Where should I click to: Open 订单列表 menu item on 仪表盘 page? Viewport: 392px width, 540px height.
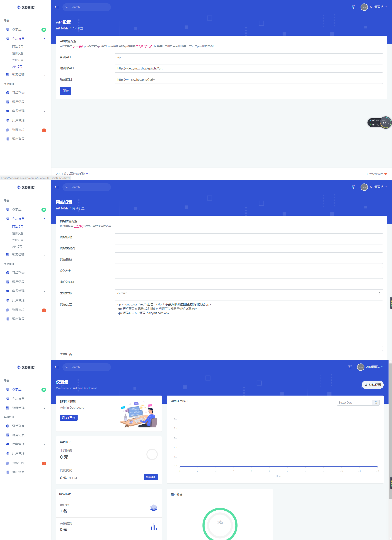(x=18, y=426)
